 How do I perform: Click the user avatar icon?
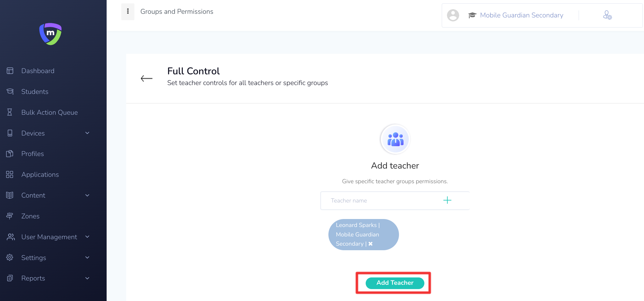click(453, 15)
